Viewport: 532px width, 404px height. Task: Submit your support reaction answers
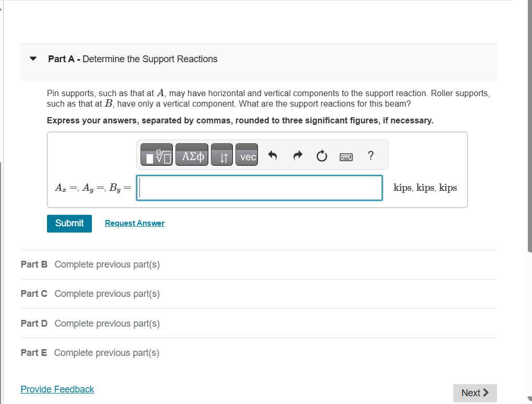click(69, 223)
